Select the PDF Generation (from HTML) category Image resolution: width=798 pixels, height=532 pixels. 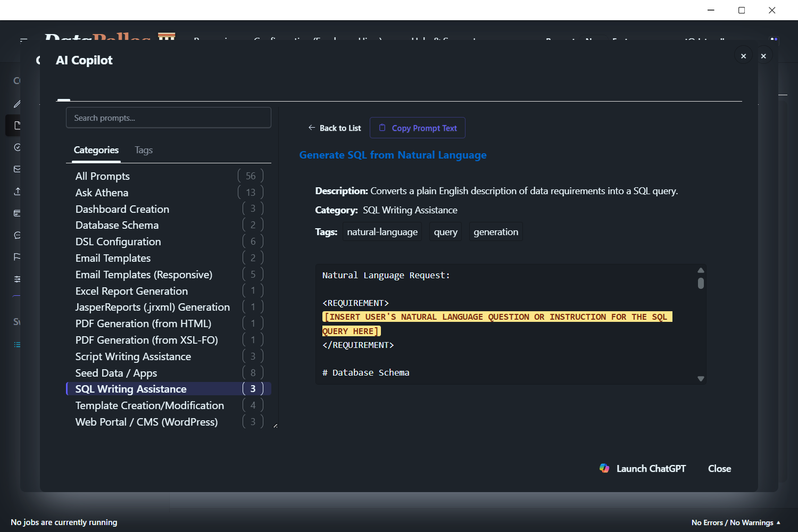click(x=169, y=323)
